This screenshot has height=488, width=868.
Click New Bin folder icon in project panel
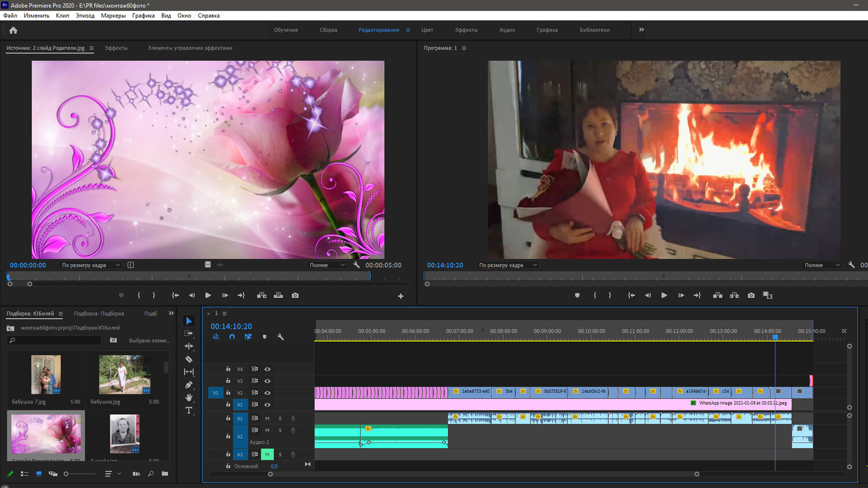click(165, 474)
